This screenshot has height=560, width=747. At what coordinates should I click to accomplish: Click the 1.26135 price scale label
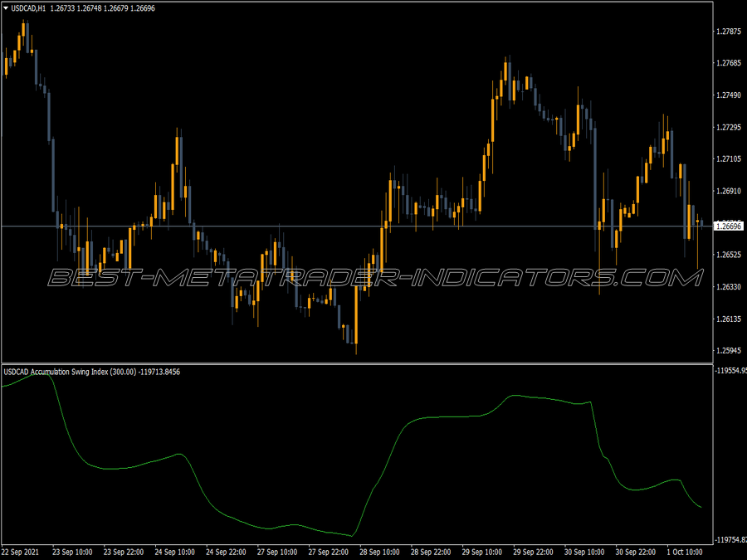[729, 319]
